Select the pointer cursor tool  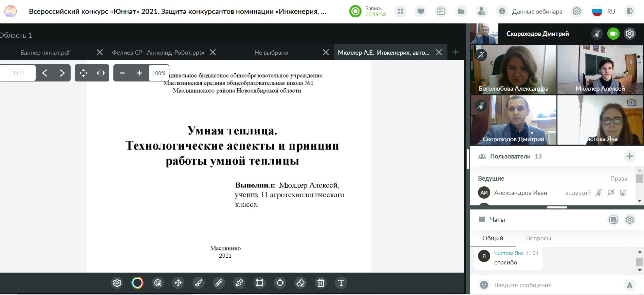(x=158, y=283)
